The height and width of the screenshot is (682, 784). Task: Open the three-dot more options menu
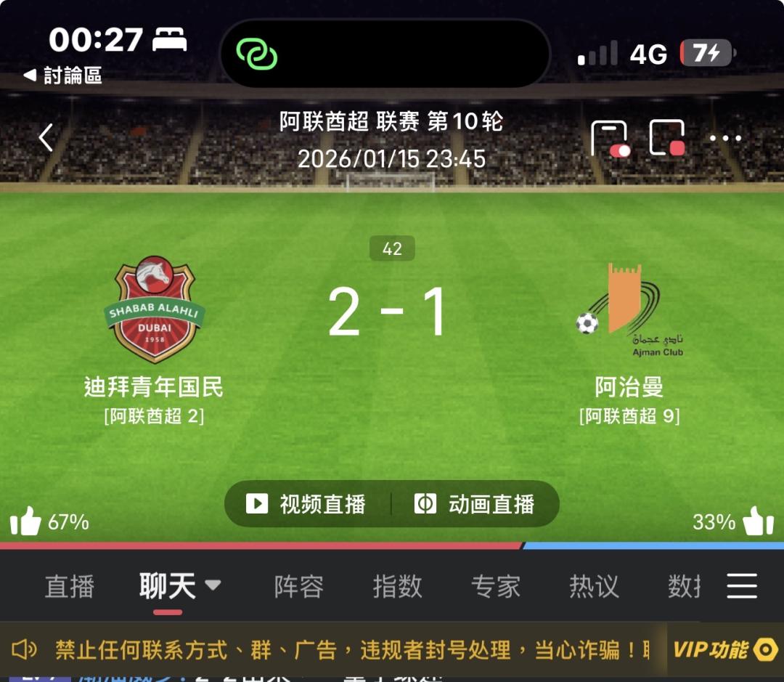click(725, 138)
